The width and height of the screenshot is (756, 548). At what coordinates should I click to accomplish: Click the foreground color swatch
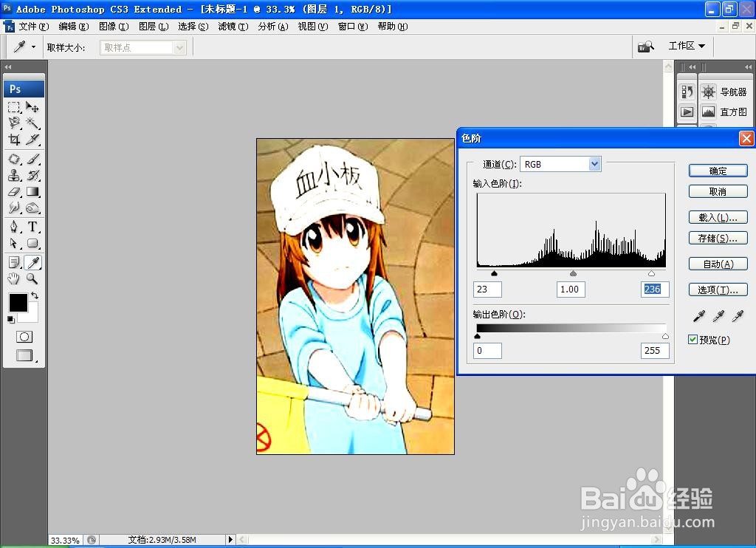(x=18, y=303)
